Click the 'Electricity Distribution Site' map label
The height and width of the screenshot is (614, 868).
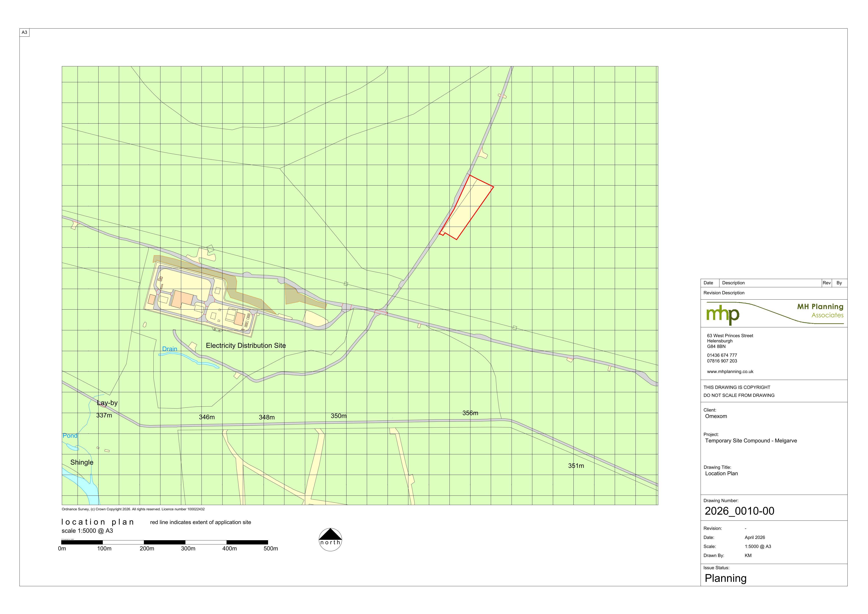coord(246,345)
